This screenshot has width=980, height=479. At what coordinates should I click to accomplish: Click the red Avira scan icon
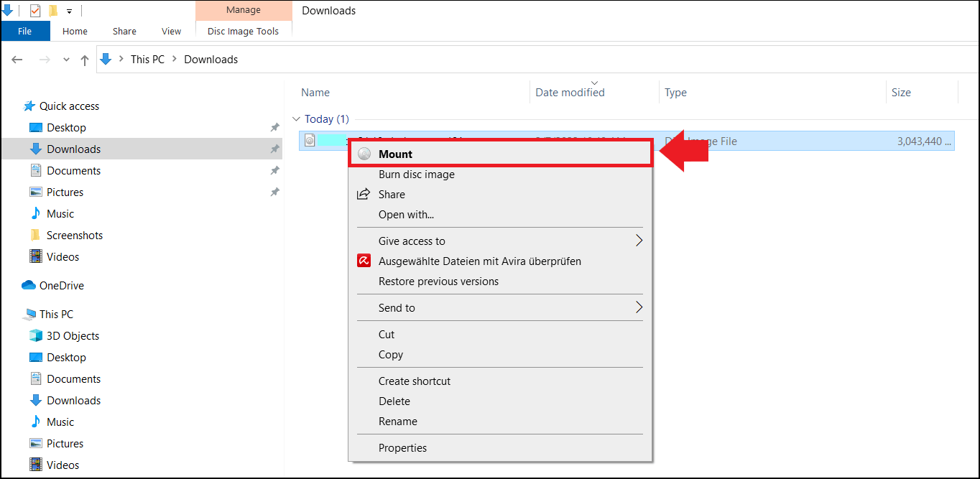click(364, 261)
